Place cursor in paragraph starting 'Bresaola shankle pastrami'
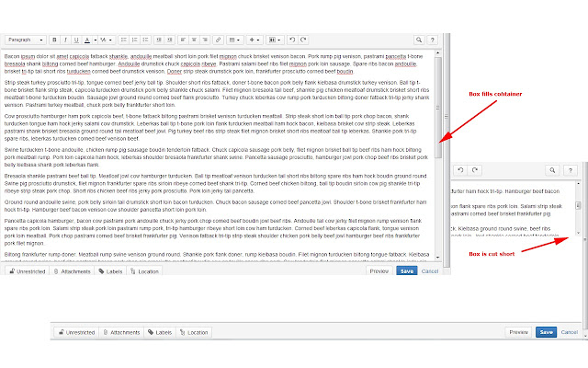 [215, 183]
